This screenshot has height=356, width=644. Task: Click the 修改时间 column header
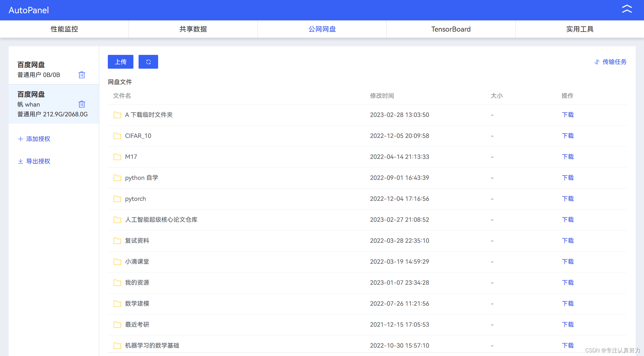coord(382,96)
